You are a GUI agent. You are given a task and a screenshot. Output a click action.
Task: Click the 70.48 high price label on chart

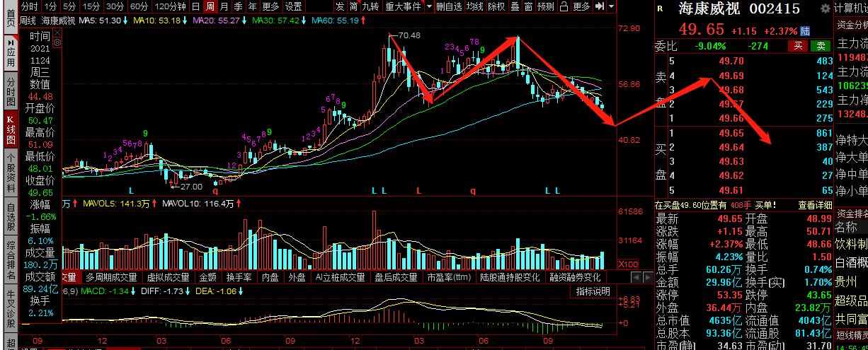[x=409, y=35]
